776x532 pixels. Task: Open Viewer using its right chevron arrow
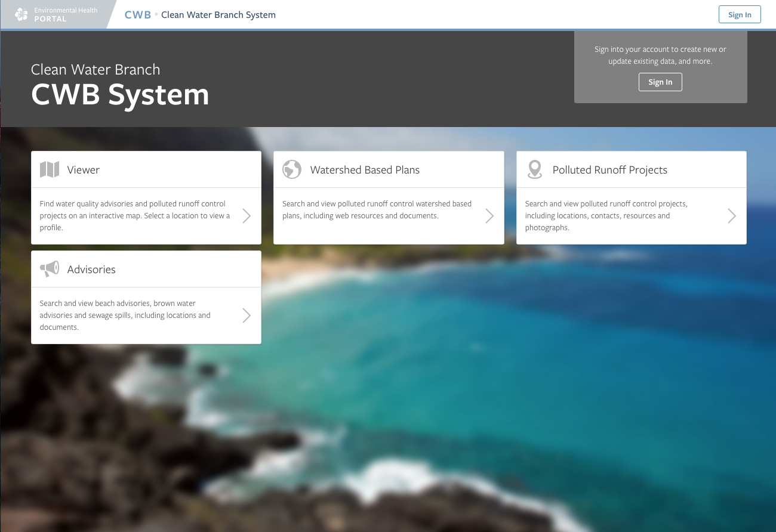pyautogui.click(x=247, y=216)
